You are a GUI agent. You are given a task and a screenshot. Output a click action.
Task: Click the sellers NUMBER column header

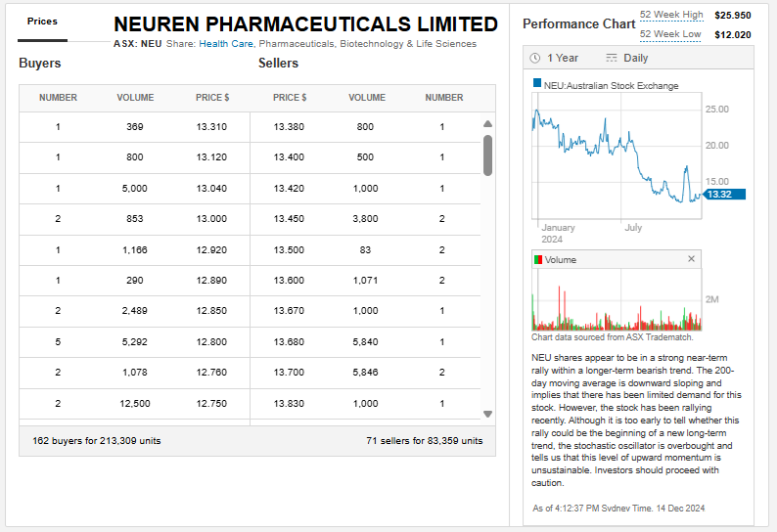tap(443, 98)
